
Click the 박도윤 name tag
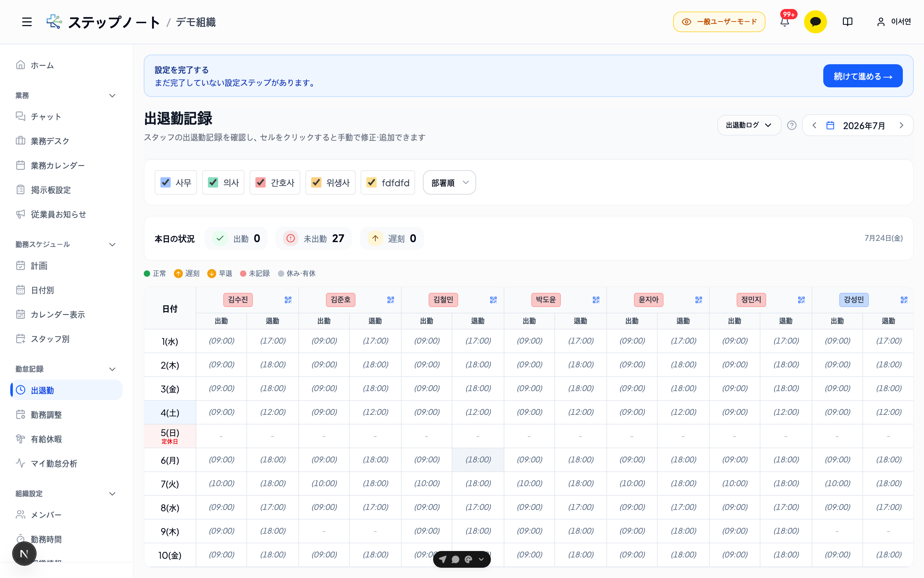click(546, 300)
